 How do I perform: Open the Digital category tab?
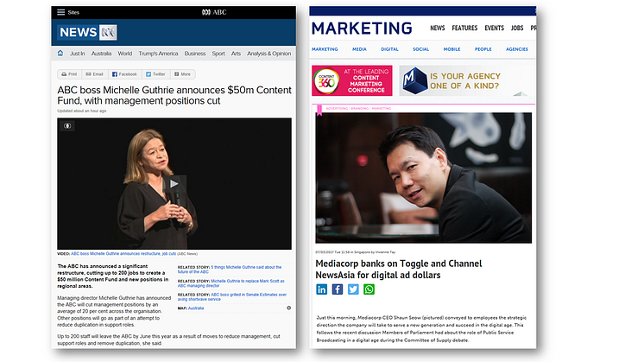point(390,49)
